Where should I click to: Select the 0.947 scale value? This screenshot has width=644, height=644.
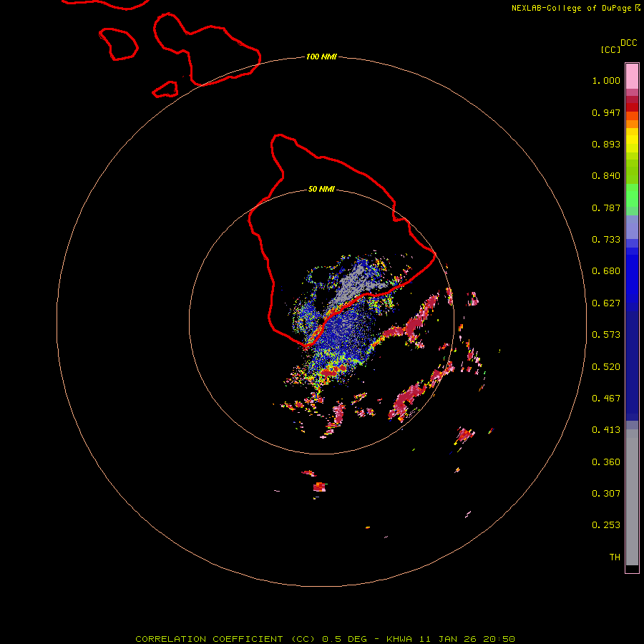pos(606,112)
